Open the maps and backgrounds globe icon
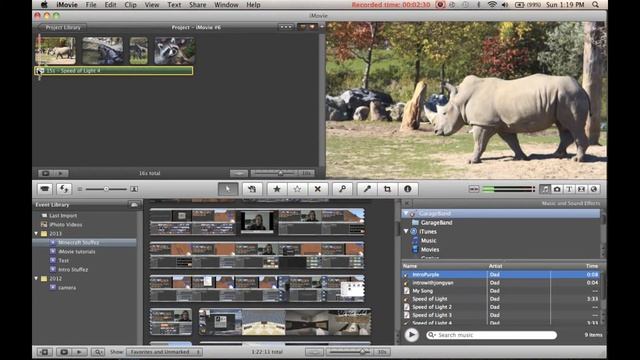Screen dimensions: 640x360 click(594, 189)
